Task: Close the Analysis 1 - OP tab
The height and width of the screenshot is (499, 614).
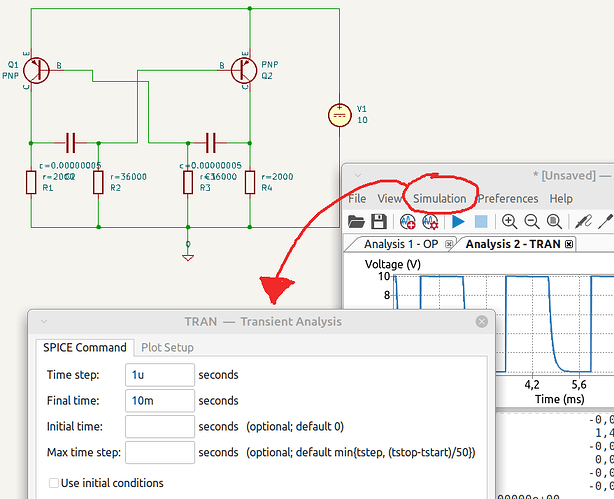Action: [449, 244]
